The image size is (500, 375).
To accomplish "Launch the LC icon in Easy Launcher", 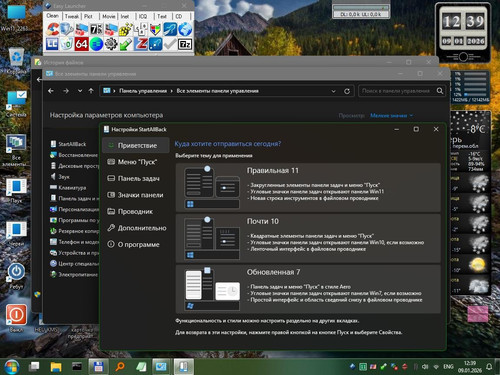I will tap(52, 44).
